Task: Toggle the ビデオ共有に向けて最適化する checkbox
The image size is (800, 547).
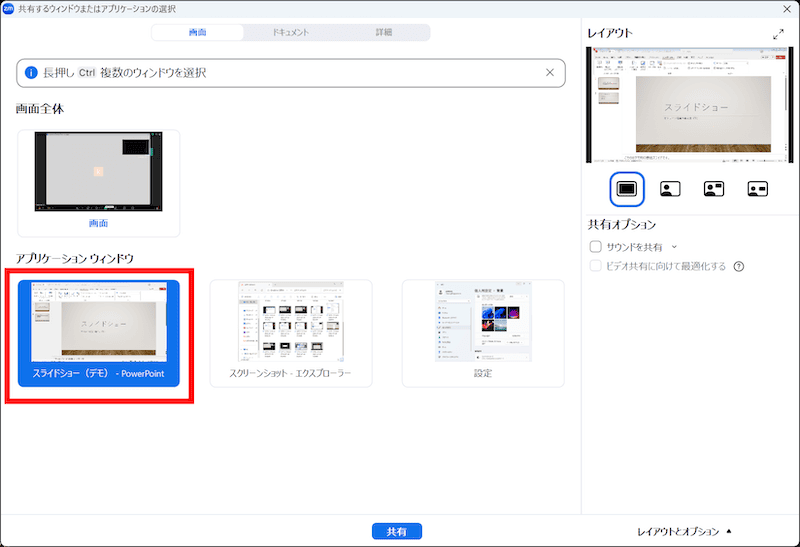Action: (x=596, y=266)
